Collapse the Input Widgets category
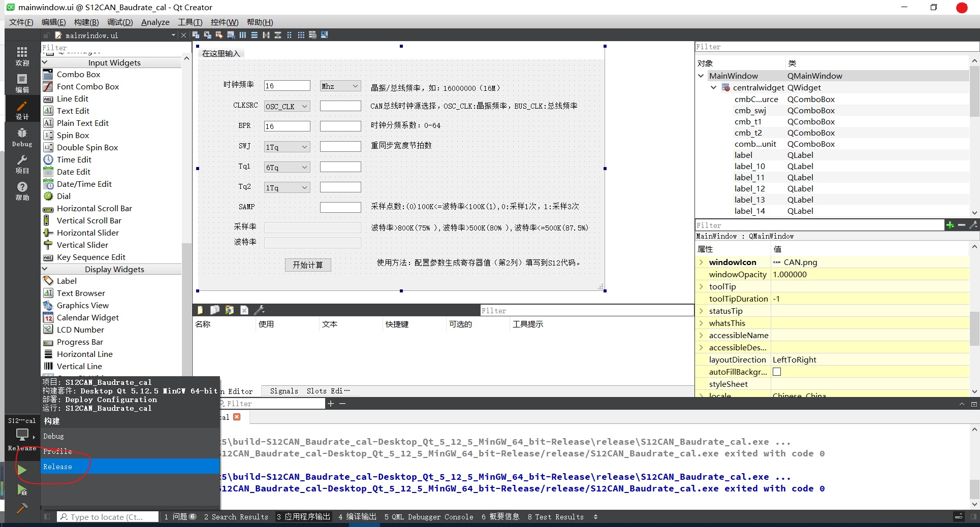 pos(45,62)
